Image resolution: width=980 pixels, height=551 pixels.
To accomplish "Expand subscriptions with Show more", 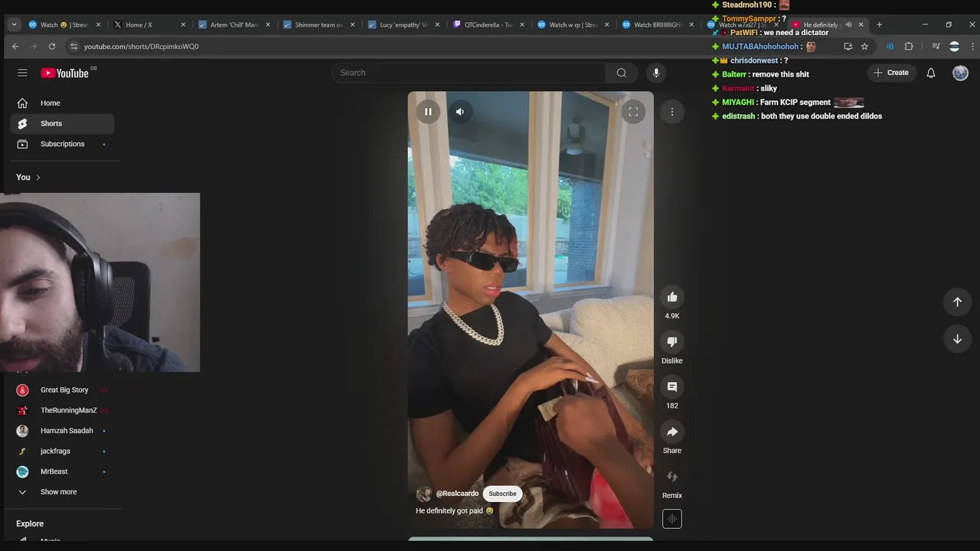I will point(63,492).
